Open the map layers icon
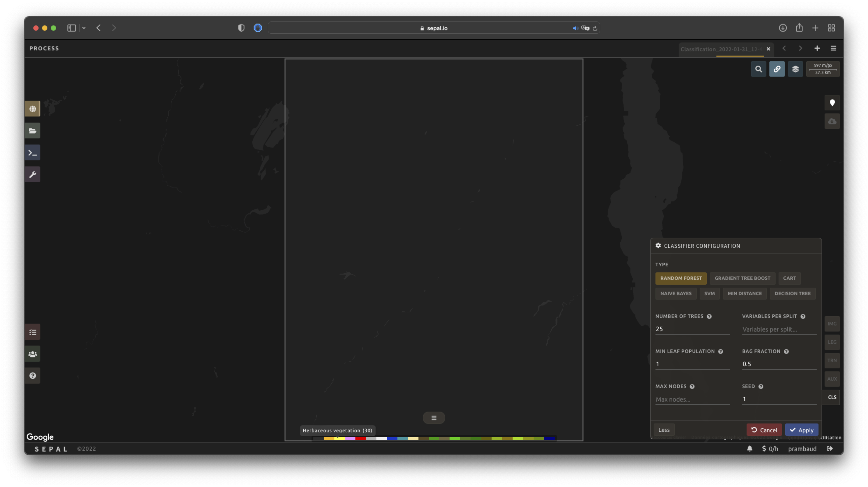The width and height of the screenshot is (868, 487). coord(795,69)
